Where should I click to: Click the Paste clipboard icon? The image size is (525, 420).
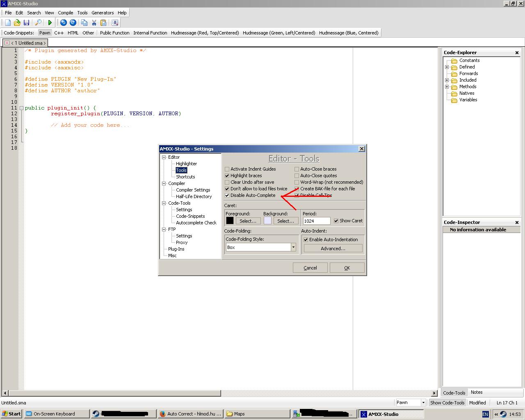tap(103, 23)
